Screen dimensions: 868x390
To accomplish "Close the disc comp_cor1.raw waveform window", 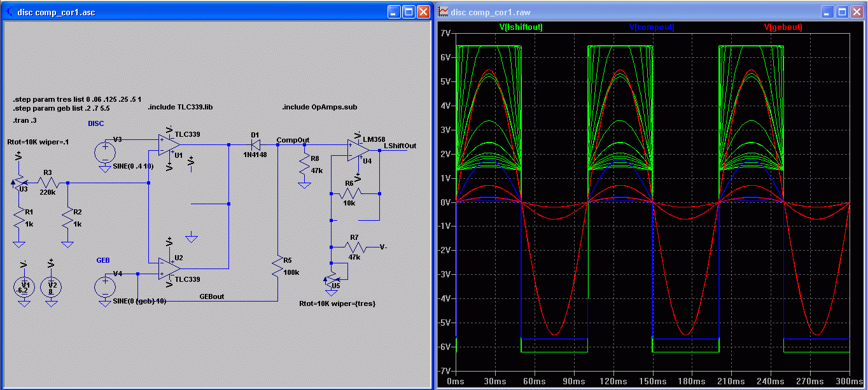I will 857,11.
